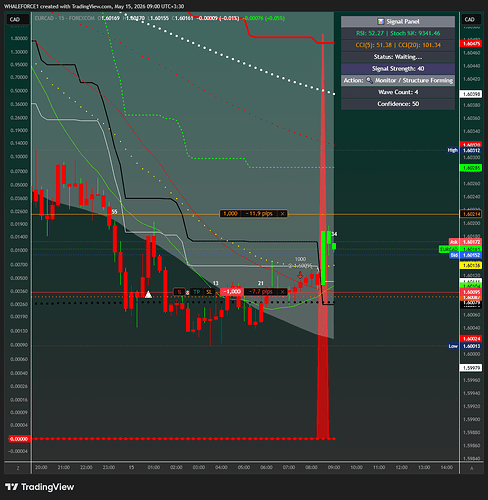488x500 pixels.
Task: Close the -7.7 pips position label
Action: click(282, 292)
